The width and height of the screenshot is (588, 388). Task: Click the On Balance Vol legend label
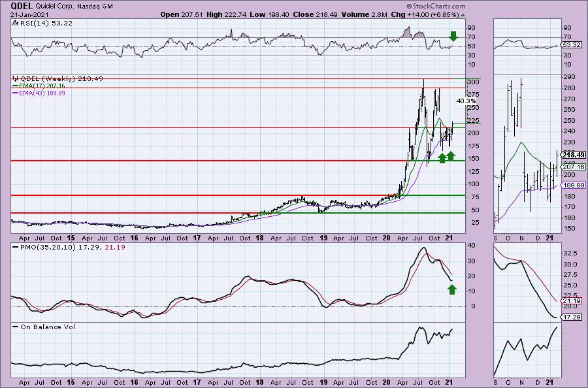pos(48,327)
